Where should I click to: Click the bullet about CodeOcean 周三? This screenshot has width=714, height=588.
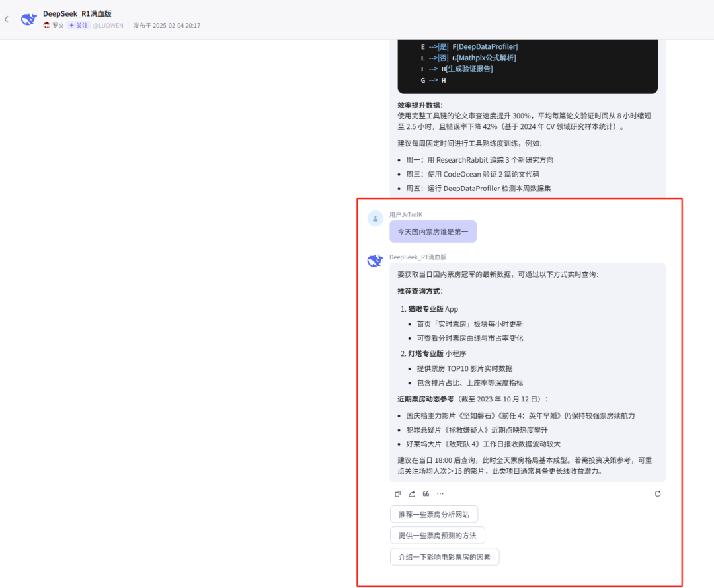[x=473, y=174]
